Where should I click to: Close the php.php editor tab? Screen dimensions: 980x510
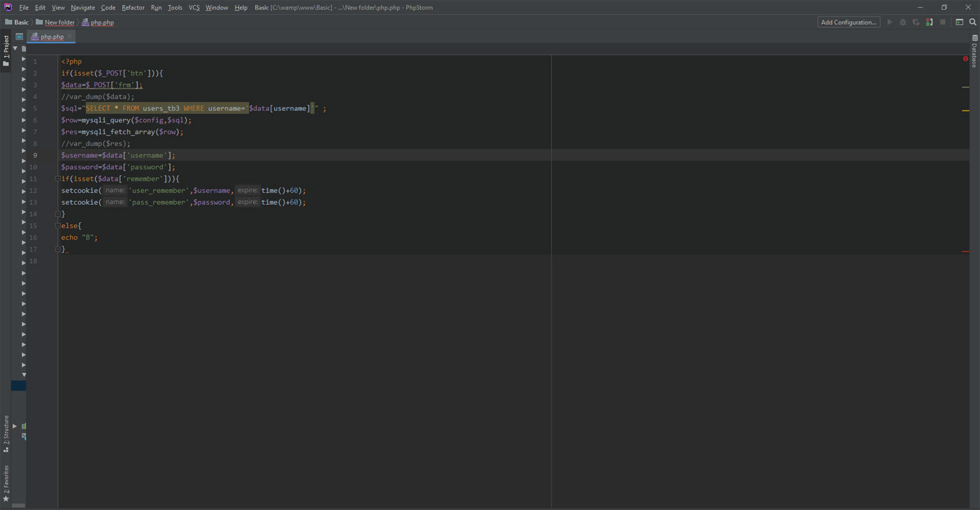tap(69, 36)
